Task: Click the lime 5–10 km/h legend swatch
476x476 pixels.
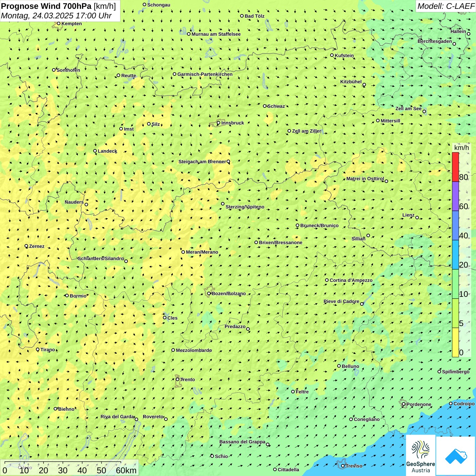Action: click(x=455, y=313)
